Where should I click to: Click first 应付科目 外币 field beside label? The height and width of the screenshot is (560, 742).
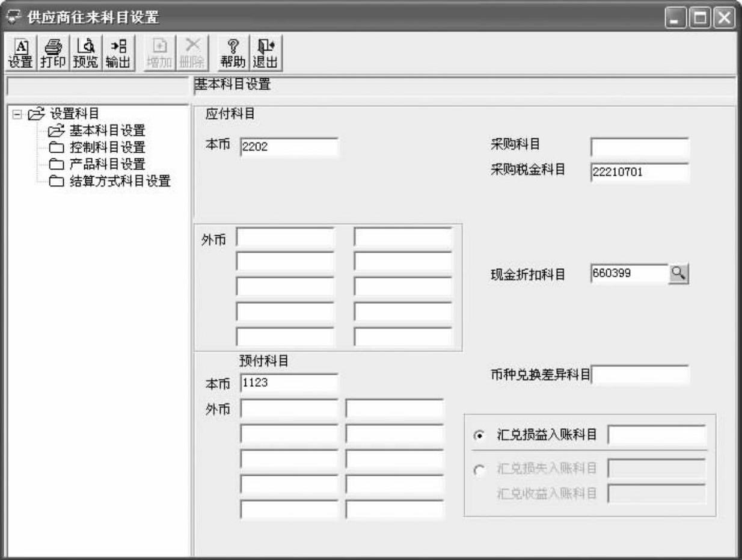click(285, 238)
